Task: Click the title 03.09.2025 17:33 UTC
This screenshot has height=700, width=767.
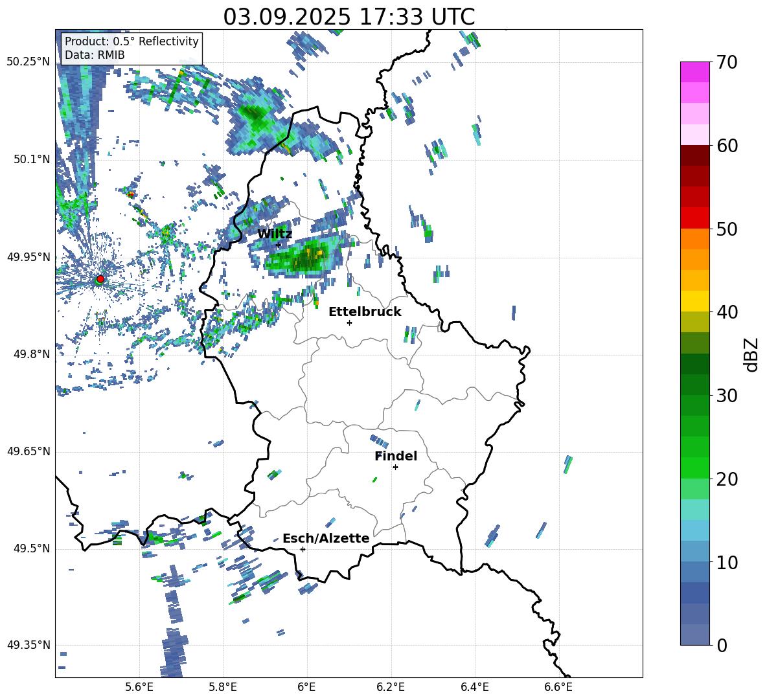Action: pos(349,17)
